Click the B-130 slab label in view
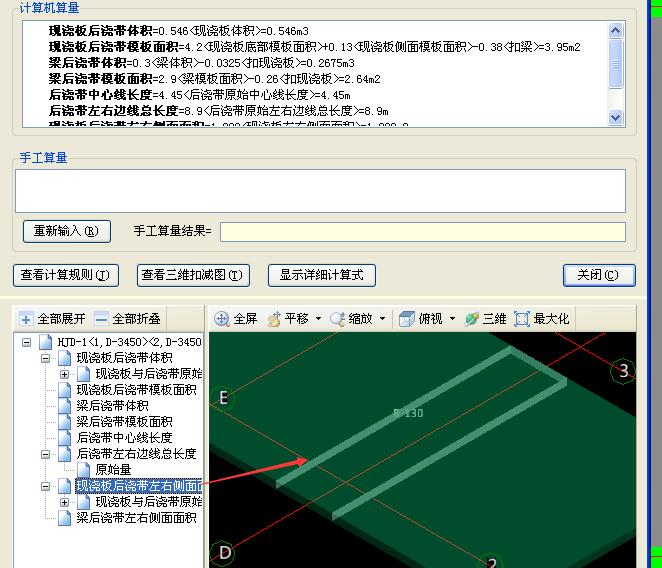The width and height of the screenshot is (662, 568). coord(408,413)
